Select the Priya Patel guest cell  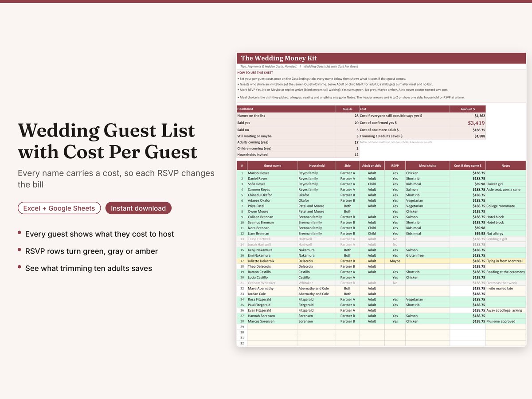coord(272,206)
